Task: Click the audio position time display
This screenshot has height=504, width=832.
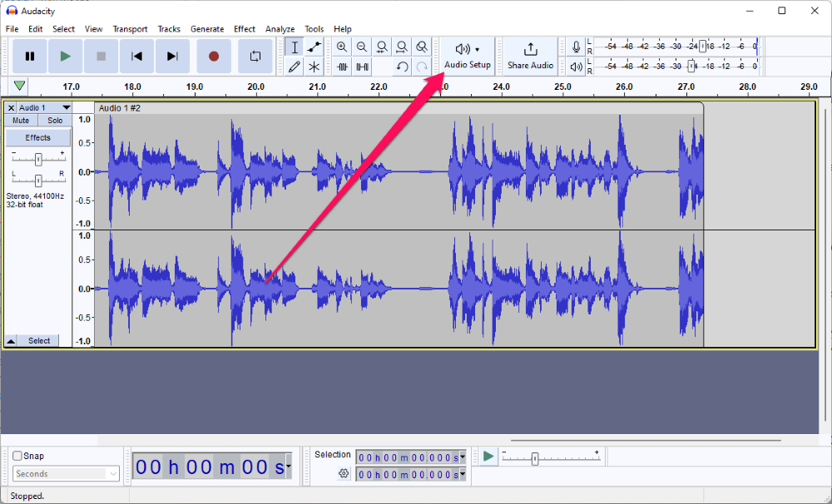Action: pos(209,467)
